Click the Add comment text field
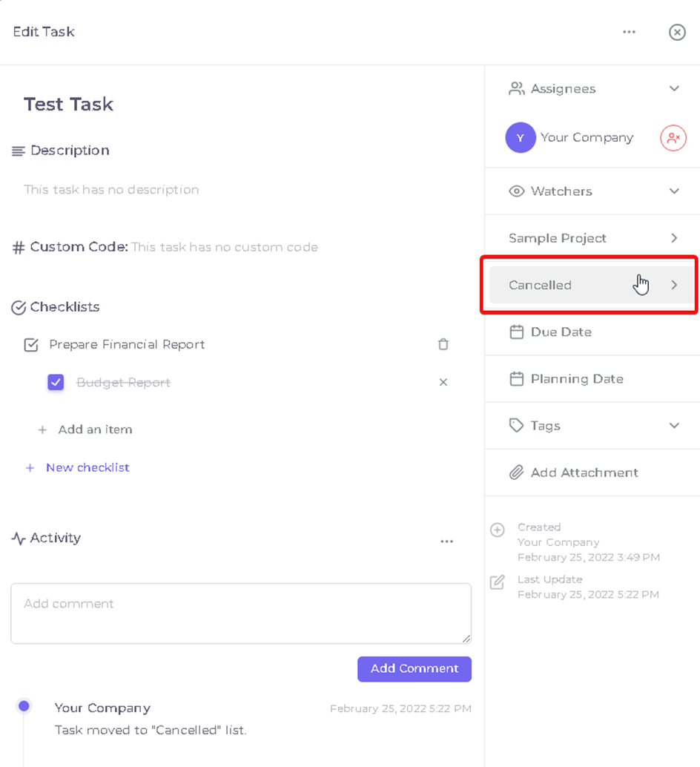This screenshot has height=767, width=700. [x=241, y=613]
